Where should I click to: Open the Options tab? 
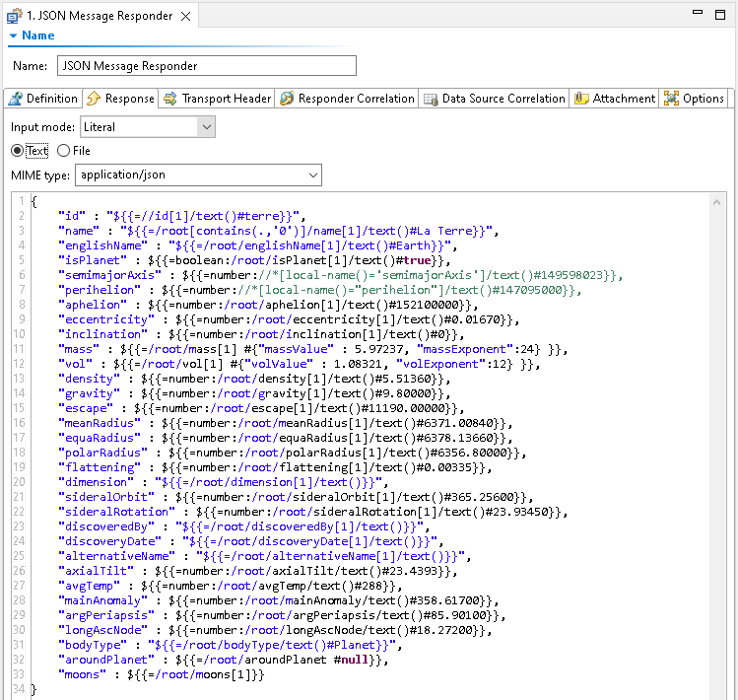pyautogui.click(x=695, y=99)
